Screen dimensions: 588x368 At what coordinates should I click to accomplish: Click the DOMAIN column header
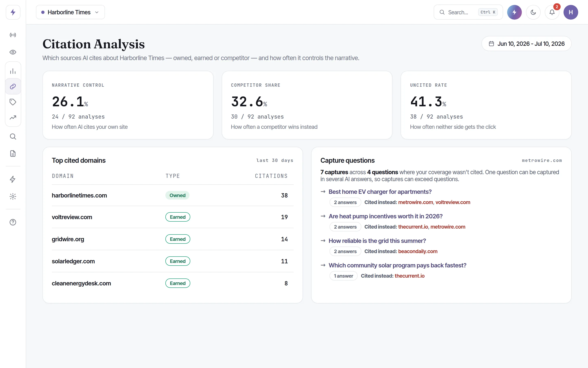(x=63, y=176)
